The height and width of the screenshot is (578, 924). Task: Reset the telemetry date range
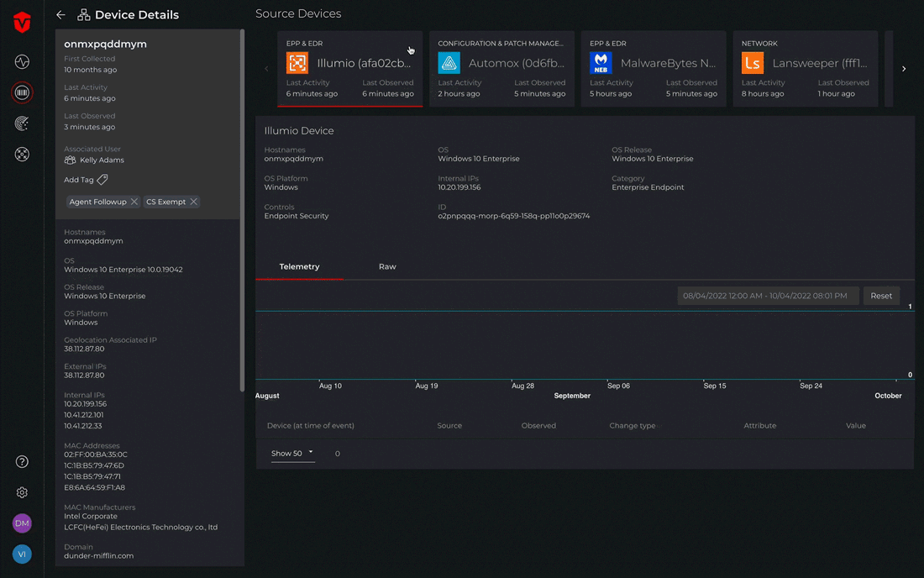pyautogui.click(x=881, y=296)
